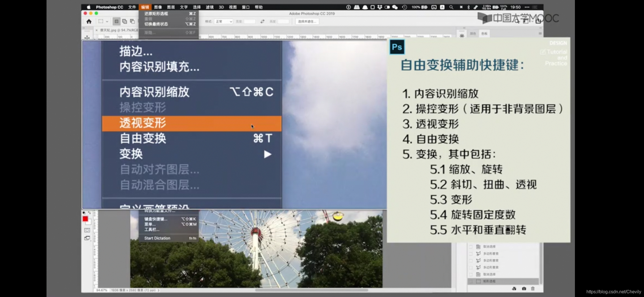Open the 编辑 menu
Viewport: 644px width, 297px height.
tap(145, 7)
